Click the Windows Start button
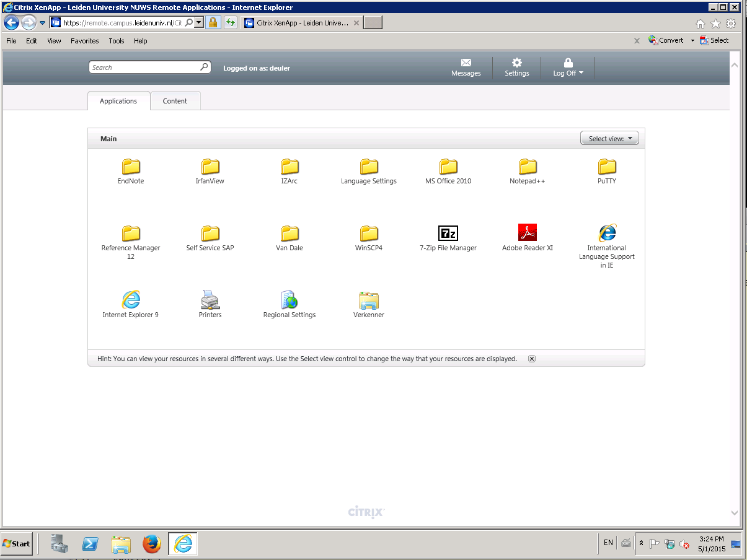 pos(17,544)
